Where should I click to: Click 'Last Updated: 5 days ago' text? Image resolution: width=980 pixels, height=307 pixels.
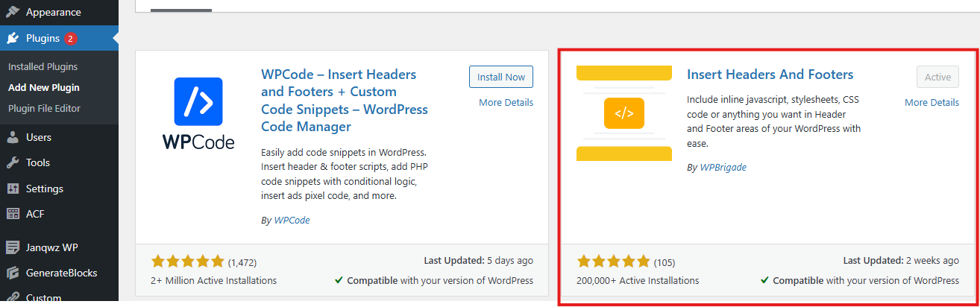(x=478, y=261)
